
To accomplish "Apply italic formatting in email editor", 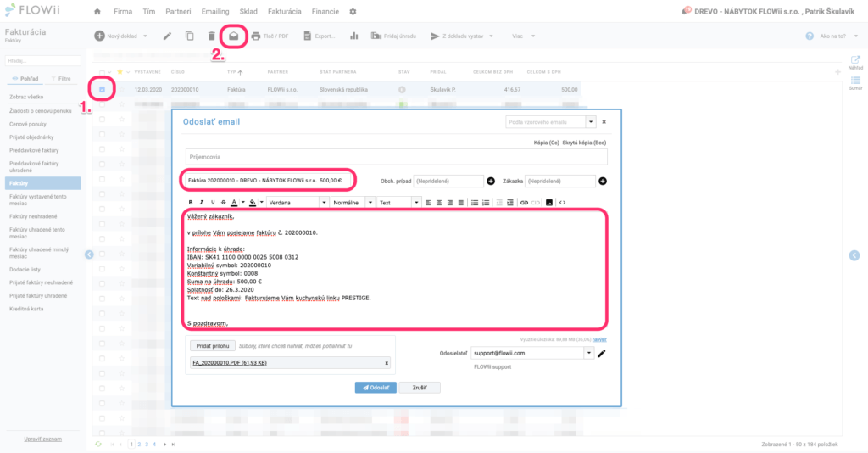I will [202, 203].
